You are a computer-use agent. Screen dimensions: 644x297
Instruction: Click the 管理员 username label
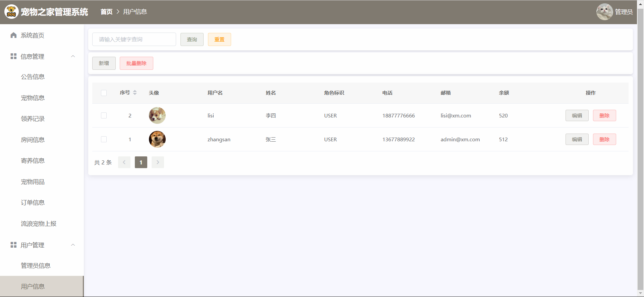pyautogui.click(x=624, y=12)
